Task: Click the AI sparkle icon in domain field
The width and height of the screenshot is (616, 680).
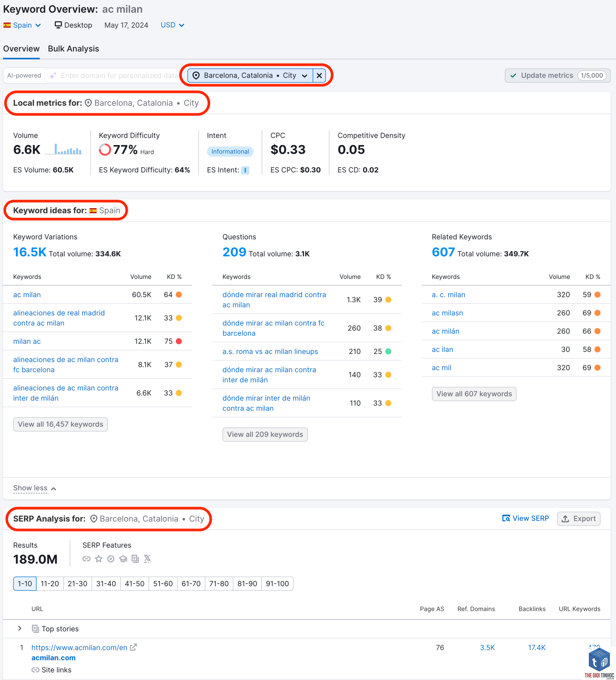Action: pyautogui.click(x=53, y=75)
